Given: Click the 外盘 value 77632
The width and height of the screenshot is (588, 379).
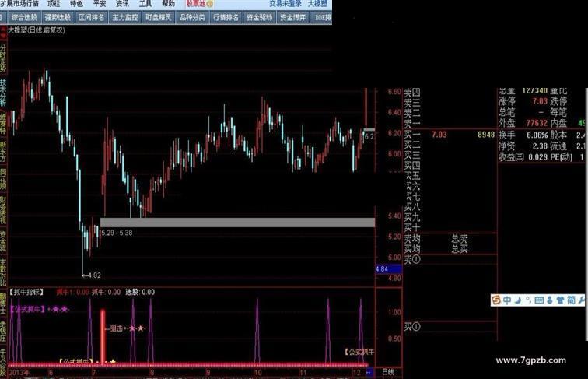Looking at the screenshot, I should [x=537, y=123].
